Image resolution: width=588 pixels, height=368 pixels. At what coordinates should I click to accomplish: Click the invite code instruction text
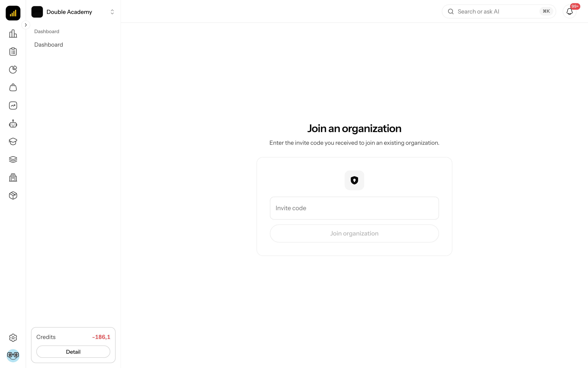click(x=354, y=143)
